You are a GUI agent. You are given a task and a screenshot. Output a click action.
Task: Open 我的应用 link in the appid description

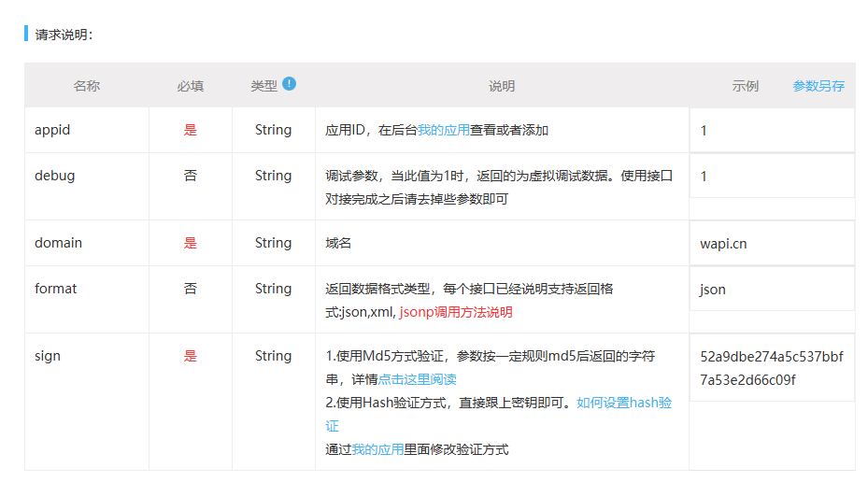coord(444,130)
